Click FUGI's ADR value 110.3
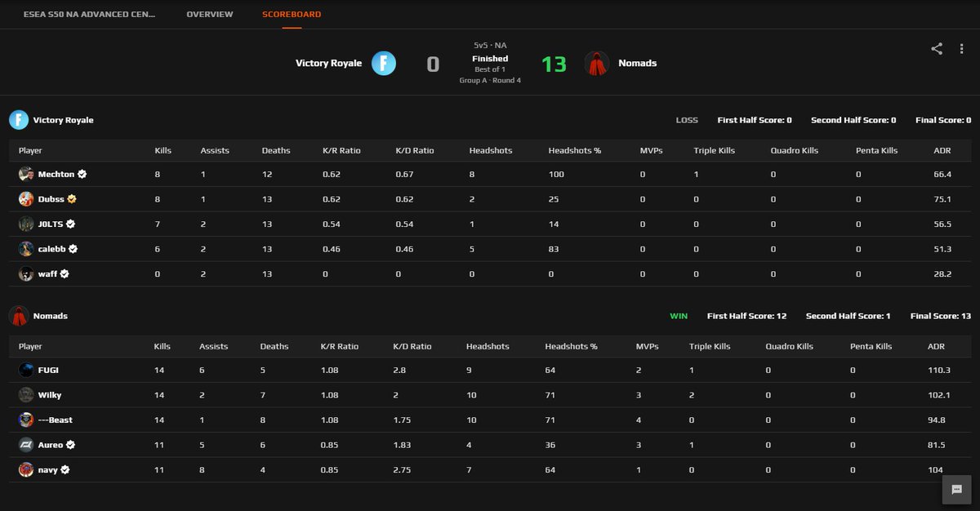Viewport: 980px width, 511px height. (x=939, y=370)
